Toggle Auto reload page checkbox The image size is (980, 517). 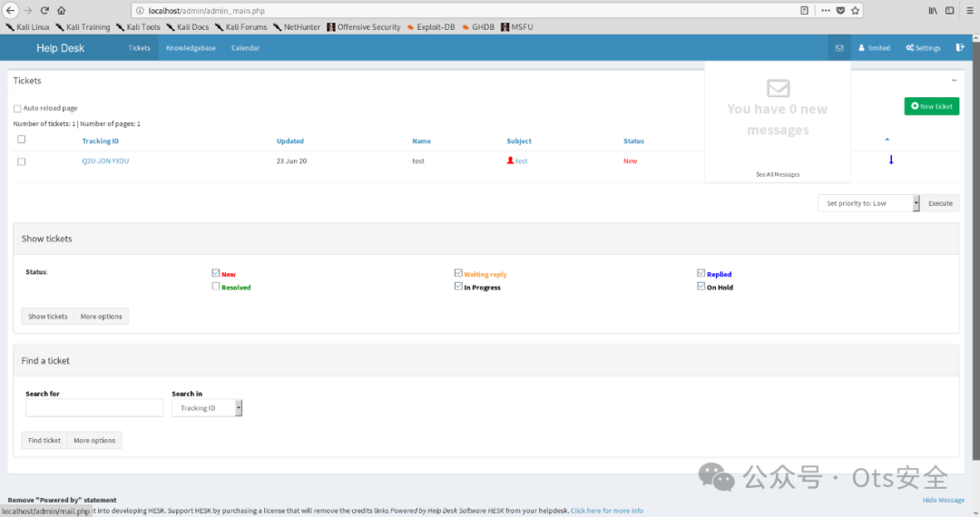17,109
